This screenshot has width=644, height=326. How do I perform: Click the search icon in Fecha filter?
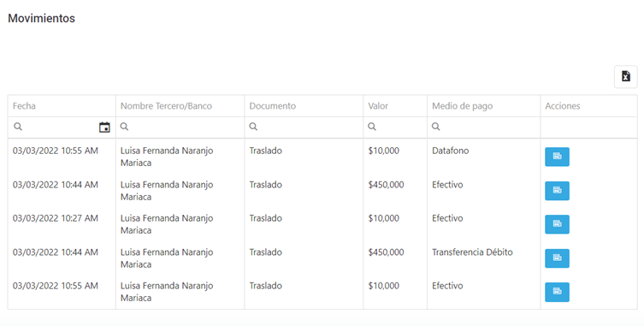pyautogui.click(x=18, y=127)
